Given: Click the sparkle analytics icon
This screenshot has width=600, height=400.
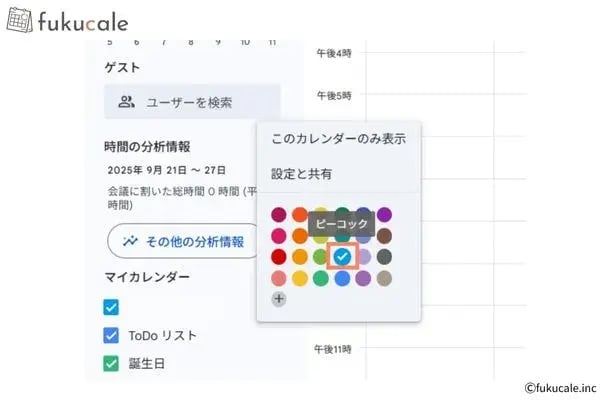Looking at the screenshot, I should [x=129, y=241].
